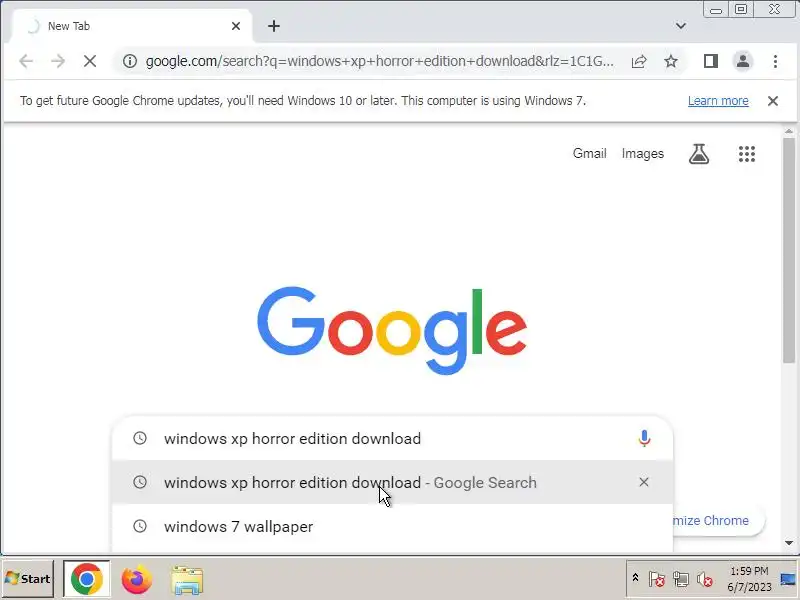Show hidden system tray icons
Viewport: 800px width, 600px height.
(x=635, y=578)
